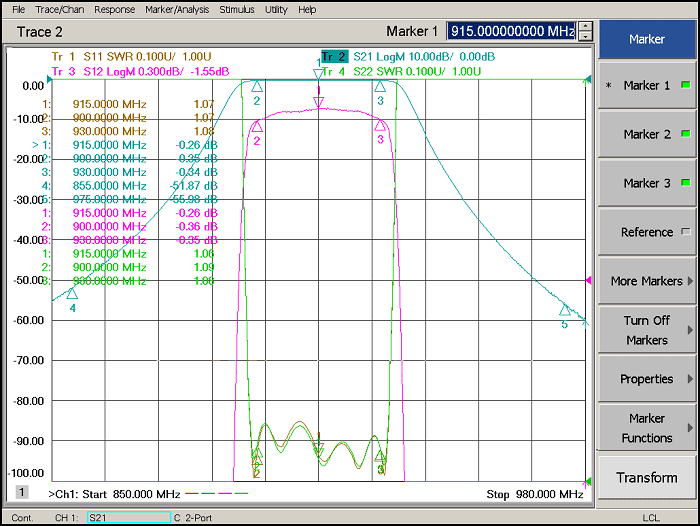700x526 pixels.
Task: Click the Trace 2 title label
Action: (40, 32)
